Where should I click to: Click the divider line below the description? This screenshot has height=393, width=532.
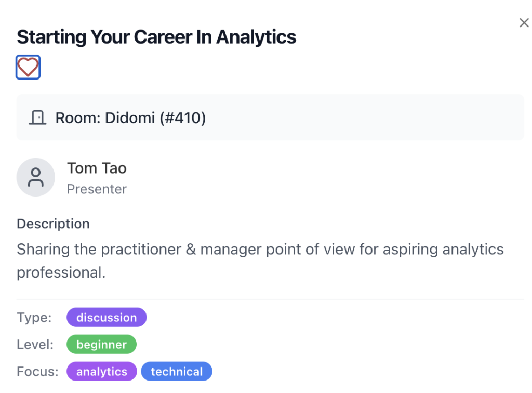[270, 299]
